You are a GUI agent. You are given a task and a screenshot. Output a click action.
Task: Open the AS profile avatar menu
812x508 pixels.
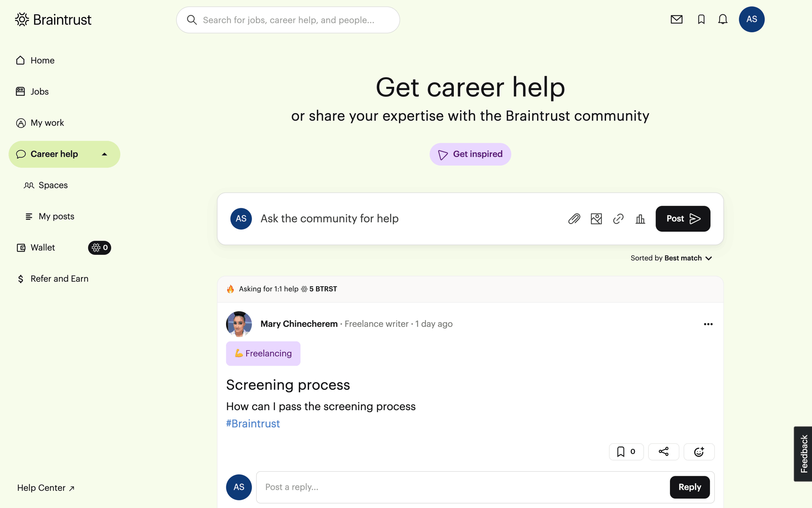[752, 19]
